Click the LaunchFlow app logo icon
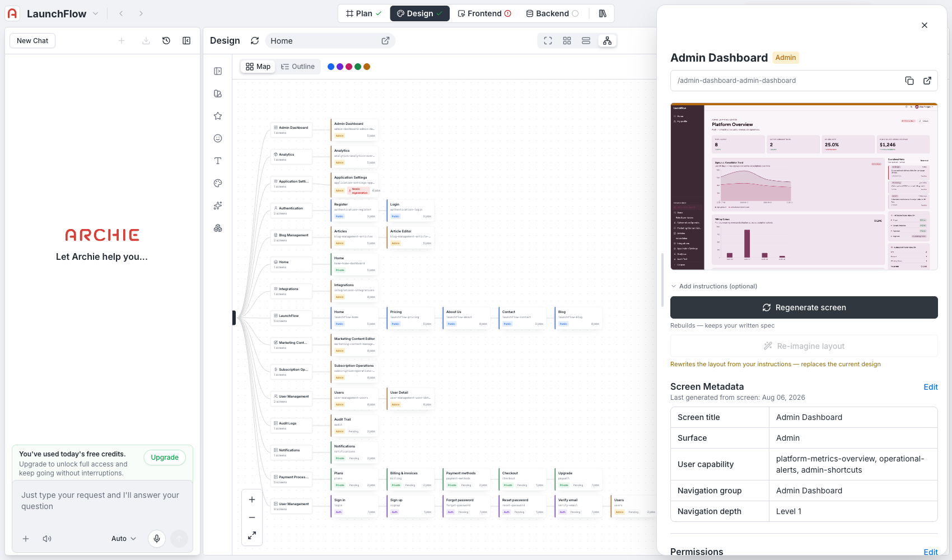 pos(12,13)
